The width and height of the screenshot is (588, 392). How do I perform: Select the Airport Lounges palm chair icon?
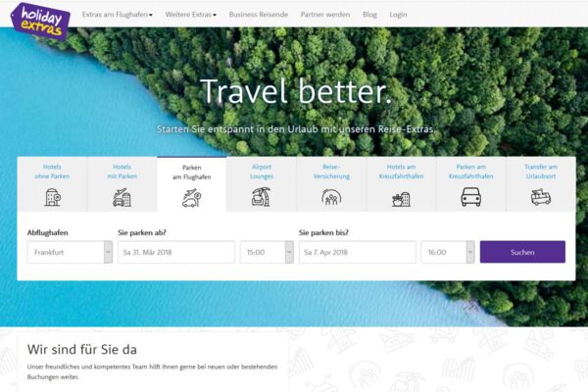(x=262, y=197)
